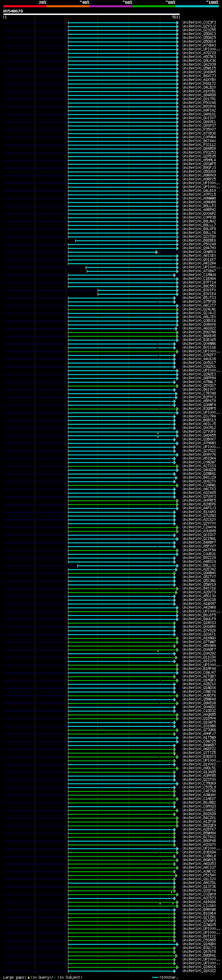The width and height of the screenshot is (222, 980).
Task: Select hit UniRef100_B4CZK1
Action: 199,818
